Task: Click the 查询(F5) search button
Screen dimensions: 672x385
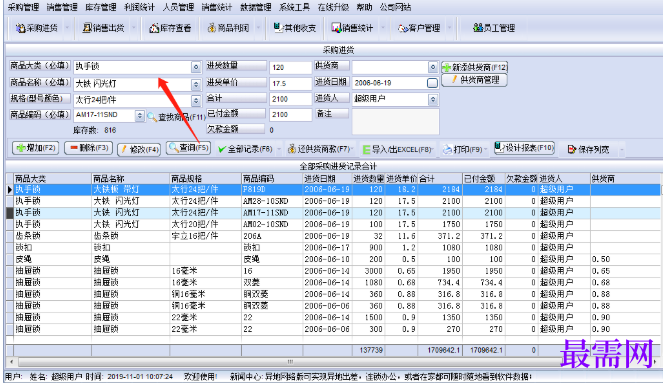Action: click(x=189, y=148)
